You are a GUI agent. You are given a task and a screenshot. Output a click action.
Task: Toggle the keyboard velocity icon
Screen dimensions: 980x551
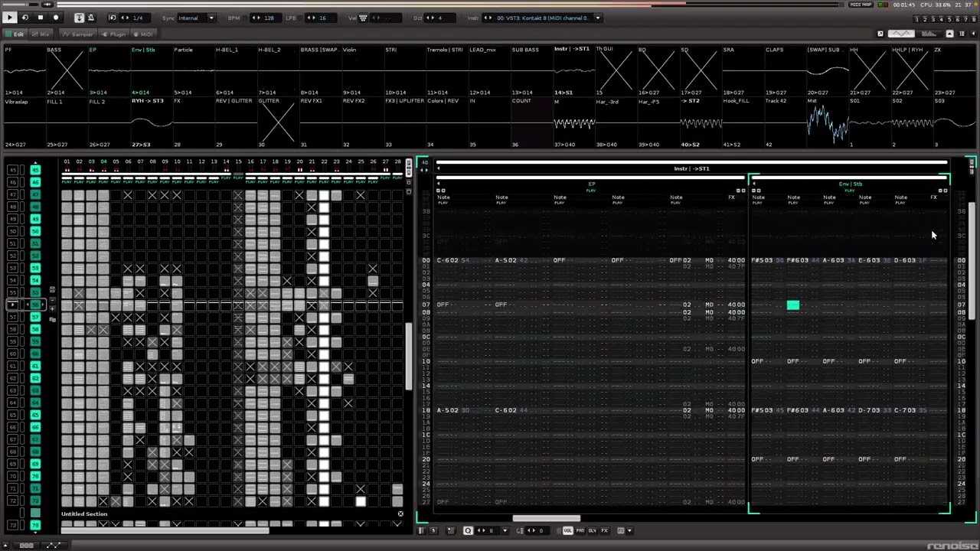[364, 18]
